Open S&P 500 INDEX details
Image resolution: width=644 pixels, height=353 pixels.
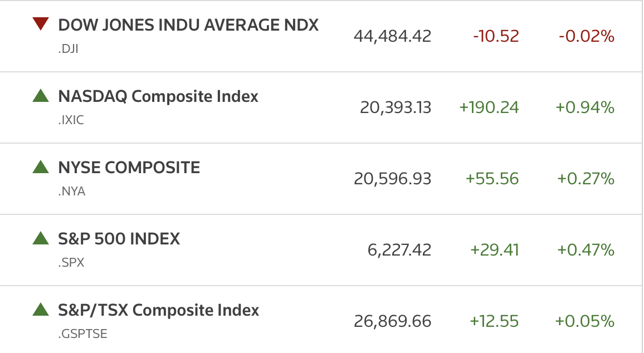[x=119, y=239]
